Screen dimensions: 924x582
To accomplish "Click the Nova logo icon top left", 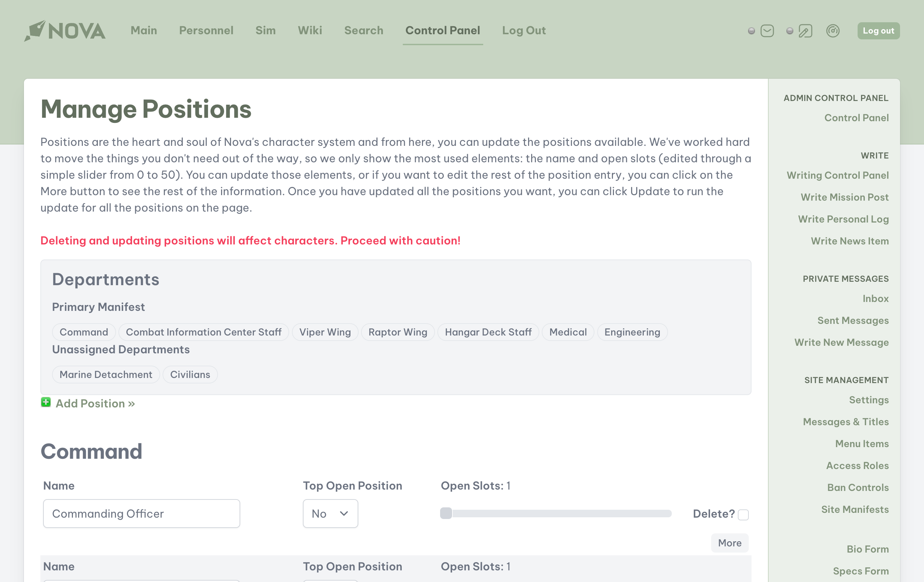I will [35, 29].
